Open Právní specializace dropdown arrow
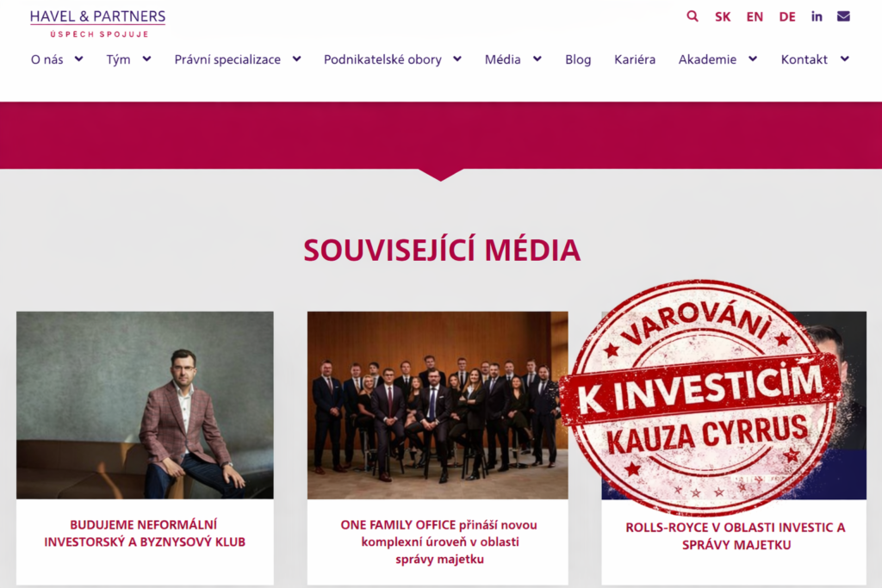Viewport: 882px width, 588px height. click(297, 59)
